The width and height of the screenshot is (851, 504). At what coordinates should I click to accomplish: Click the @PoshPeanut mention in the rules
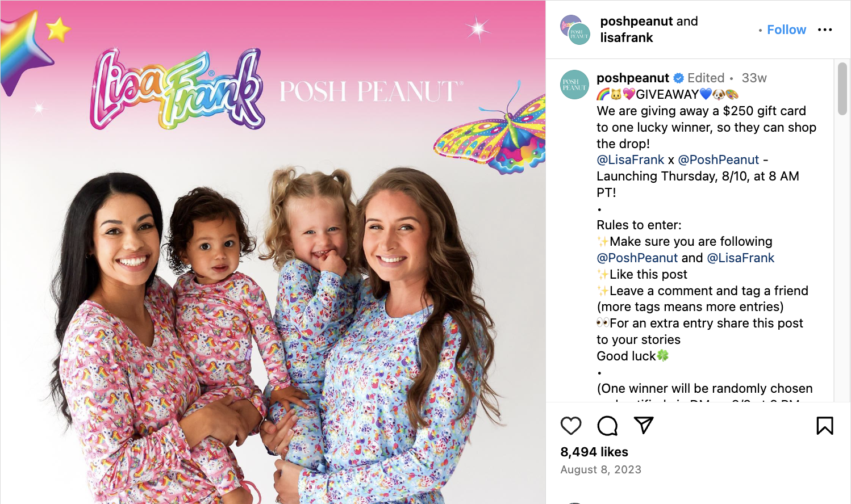click(637, 258)
